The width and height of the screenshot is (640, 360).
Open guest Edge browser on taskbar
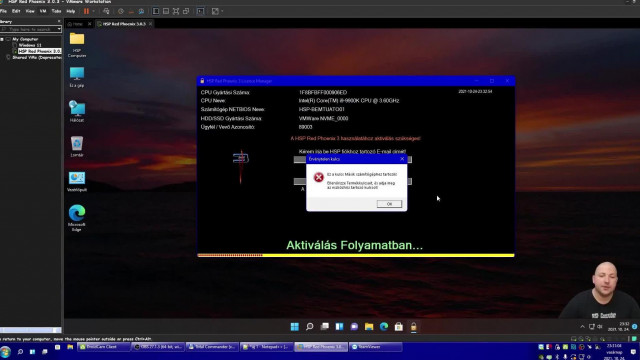384,327
